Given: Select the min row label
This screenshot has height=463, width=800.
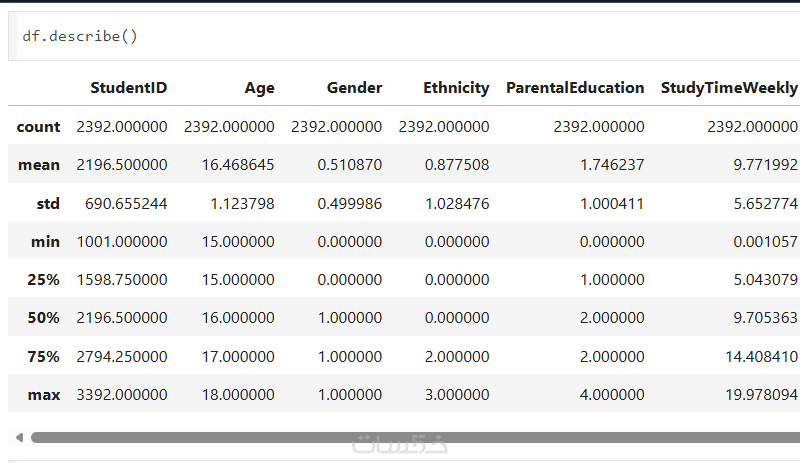Looking at the screenshot, I should pos(45,241).
